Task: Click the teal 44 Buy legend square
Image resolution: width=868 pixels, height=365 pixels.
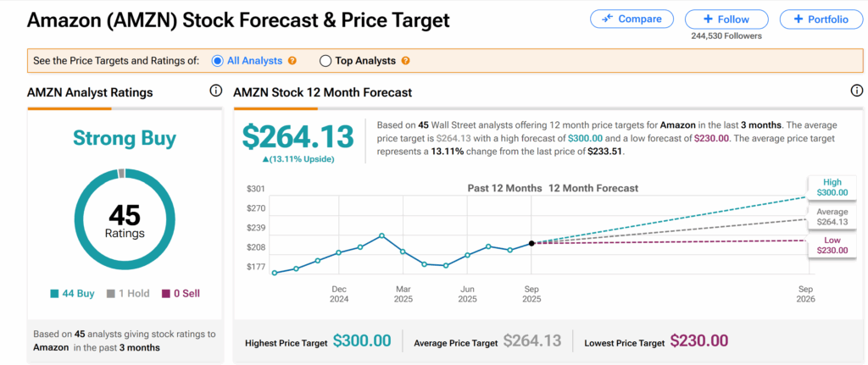Action: pyautogui.click(x=55, y=294)
